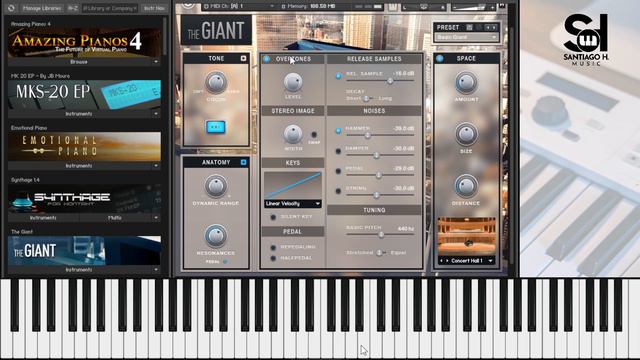
Task: Click the Stretched/Equal tuning slider handle
Action: point(379,253)
